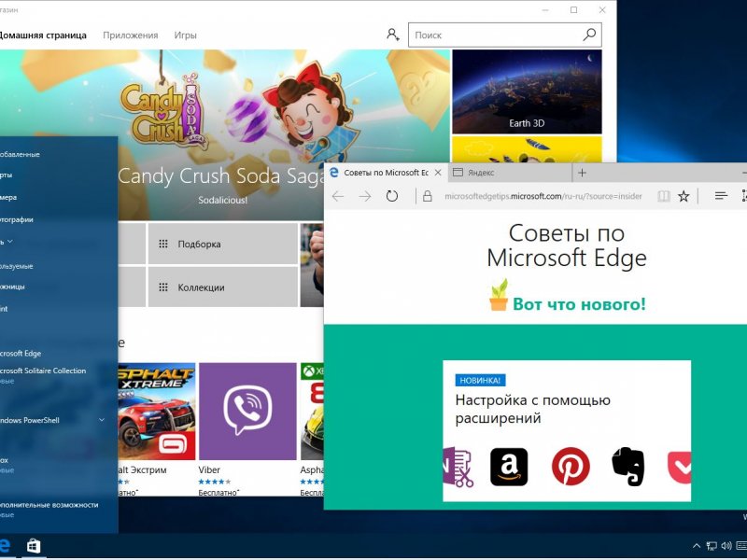Click the account icon in the Store header
747x560 pixels.
point(393,35)
